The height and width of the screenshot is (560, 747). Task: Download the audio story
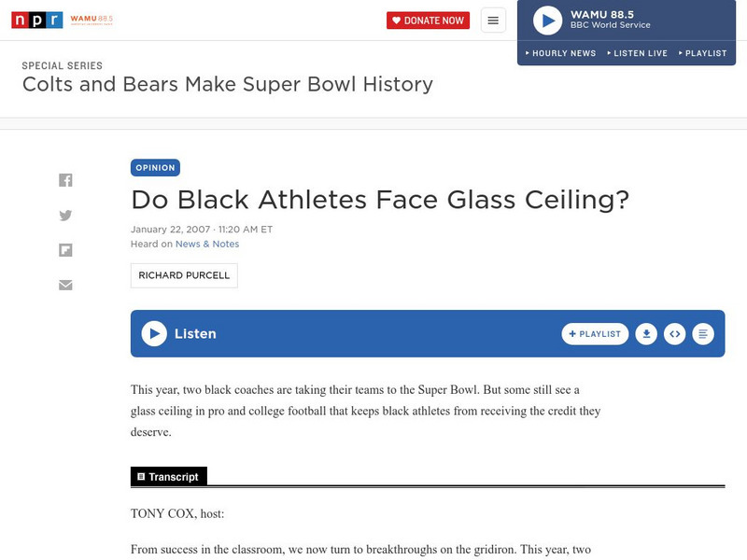click(x=646, y=334)
